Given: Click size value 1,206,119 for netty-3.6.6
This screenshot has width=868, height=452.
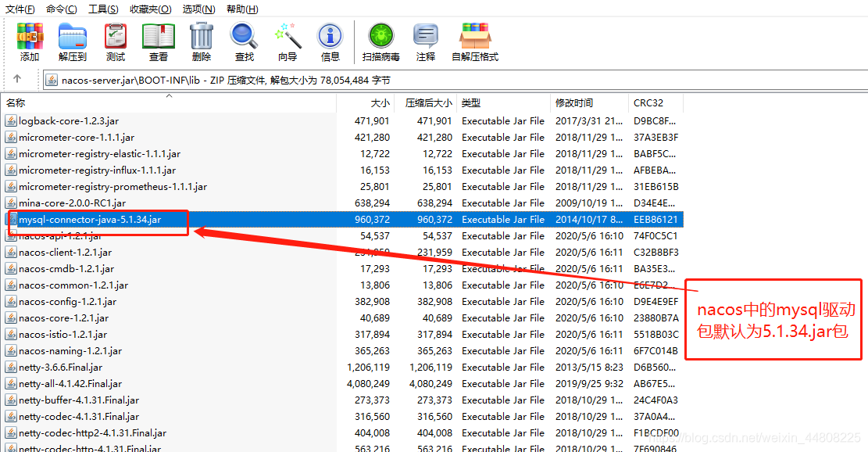Looking at the screenshot, I should tap(368, 368).
